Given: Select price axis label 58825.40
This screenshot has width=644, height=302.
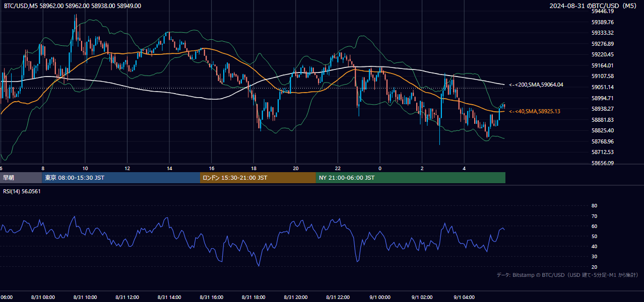Looking at the screenshot, I should point(602,130).
